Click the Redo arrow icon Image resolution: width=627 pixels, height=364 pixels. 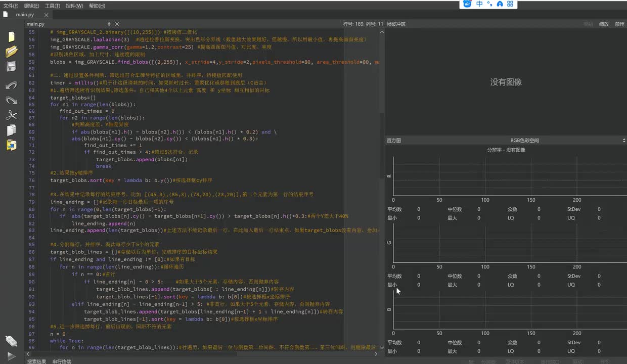click(x=11, y=100)
